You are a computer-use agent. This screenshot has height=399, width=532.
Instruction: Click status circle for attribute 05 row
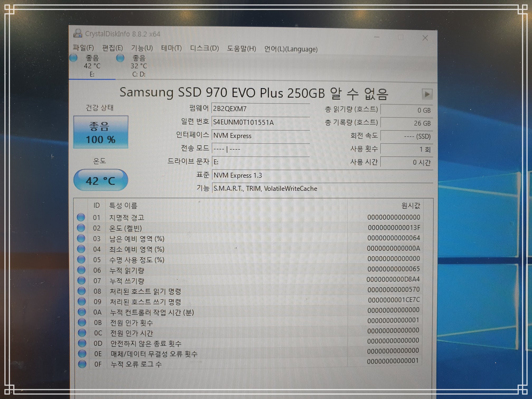81,259
